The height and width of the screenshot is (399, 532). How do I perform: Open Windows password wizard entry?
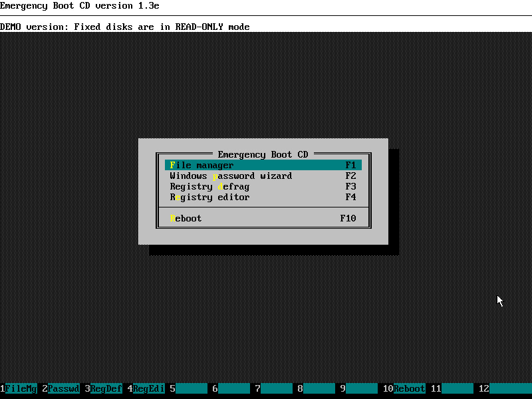pos(263,176)
